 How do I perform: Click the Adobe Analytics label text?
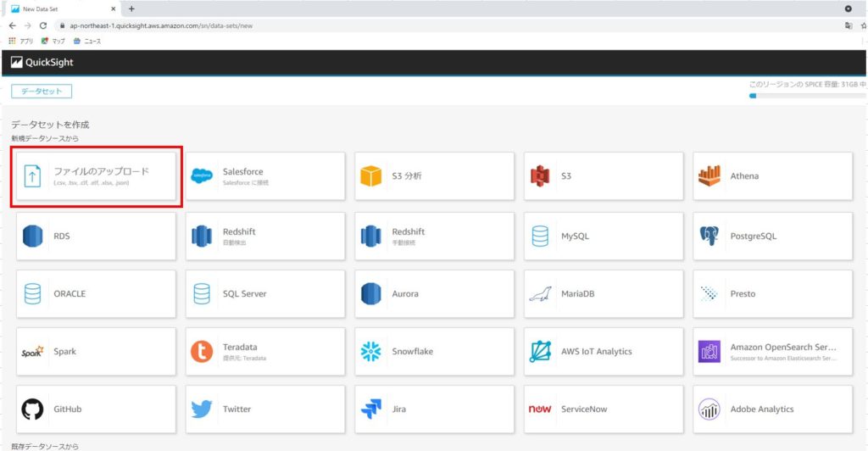click(762, 409)
